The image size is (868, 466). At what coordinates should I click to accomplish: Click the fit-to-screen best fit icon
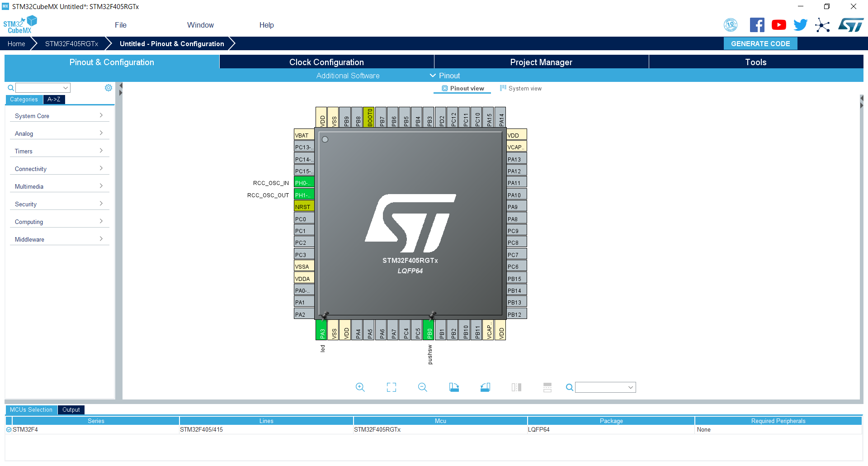[x=392, y=387]
